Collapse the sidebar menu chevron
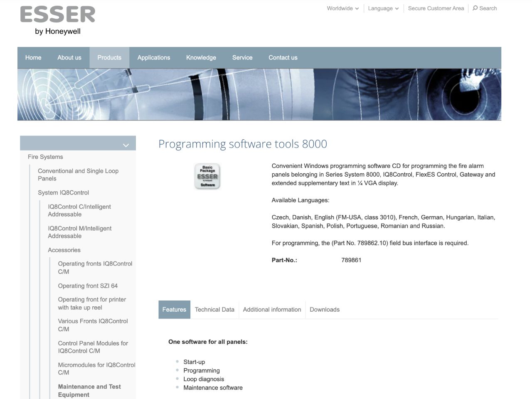Screen dimensions: 532x399 [126, 145]
